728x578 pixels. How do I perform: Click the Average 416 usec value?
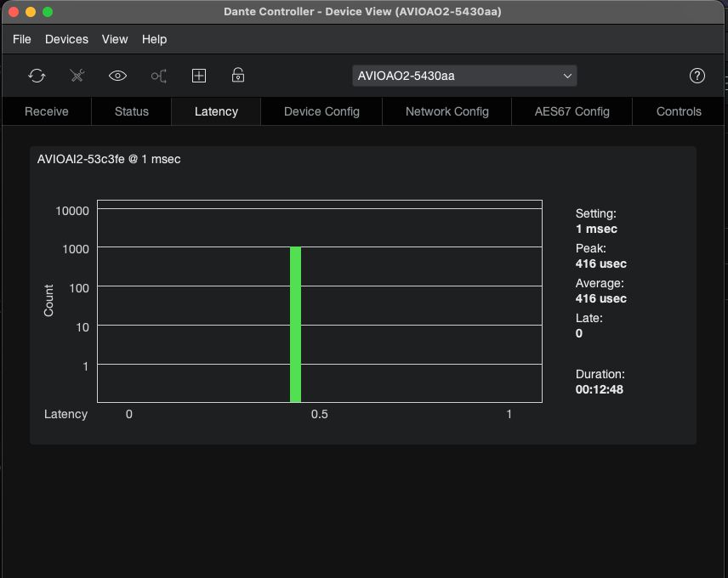click(600, 298)
